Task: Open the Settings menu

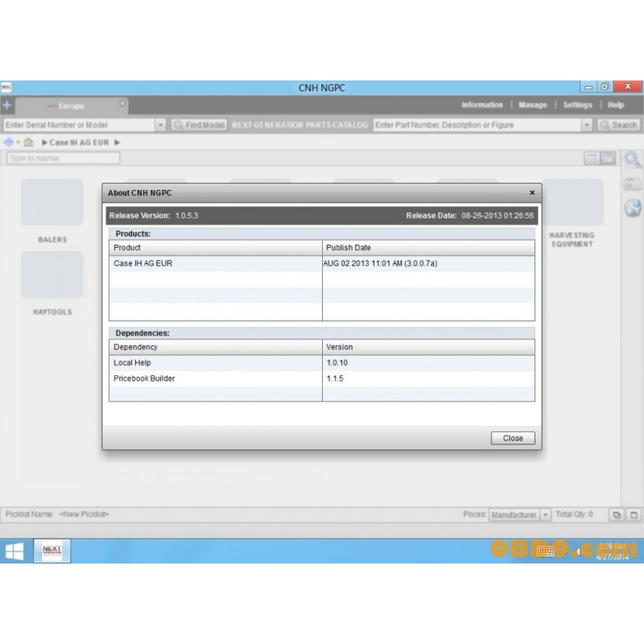Action: (x=577, y=105)
